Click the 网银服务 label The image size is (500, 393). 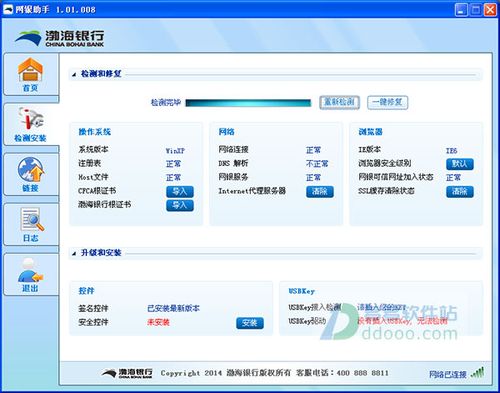click(x=233, y=177)
